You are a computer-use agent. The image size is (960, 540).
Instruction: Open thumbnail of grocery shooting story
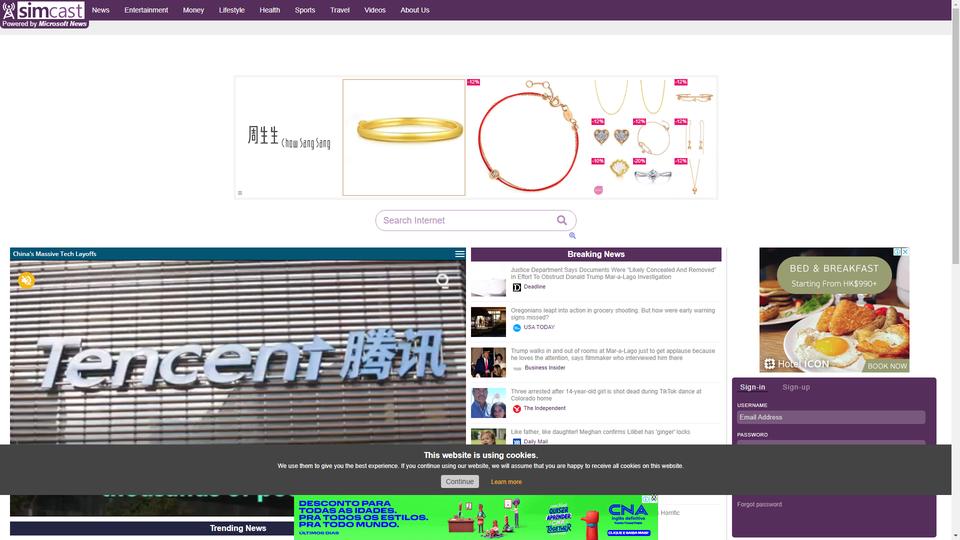[488, 322]
